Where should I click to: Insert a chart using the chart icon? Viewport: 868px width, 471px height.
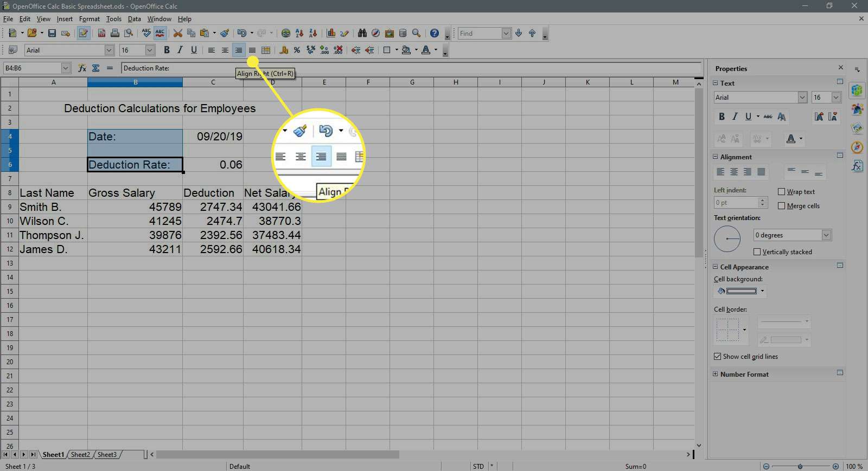click(331, 33)
